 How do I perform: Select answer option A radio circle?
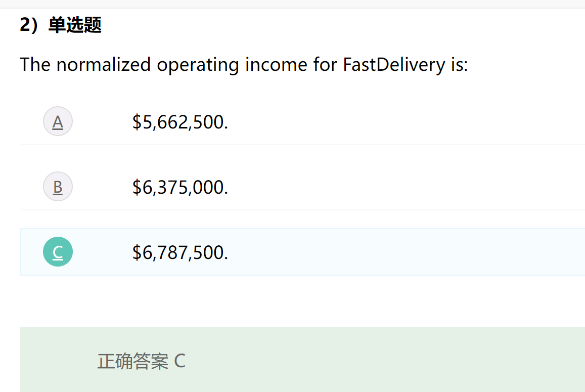[58, 121]
